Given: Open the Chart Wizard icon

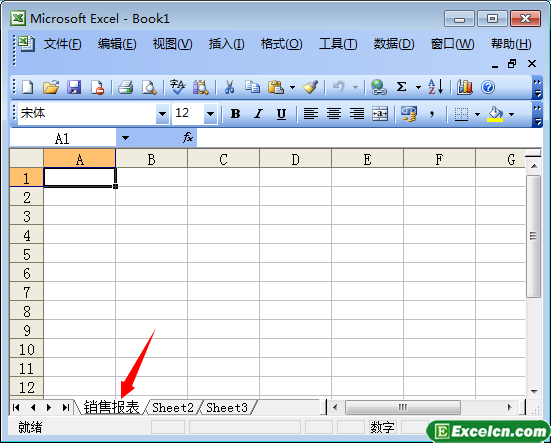Looking at the screenshot, I should pyautogui.click(x=465, y=87).
